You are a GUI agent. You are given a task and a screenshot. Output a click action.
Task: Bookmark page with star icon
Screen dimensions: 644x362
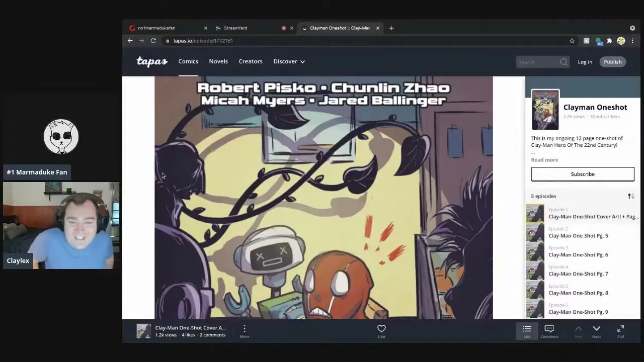pos(572,41)
